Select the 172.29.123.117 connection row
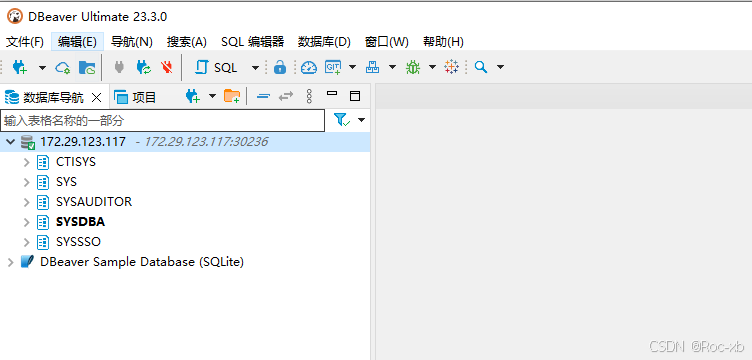This screenshot has height=360, width=752. [x=185, y=142]
